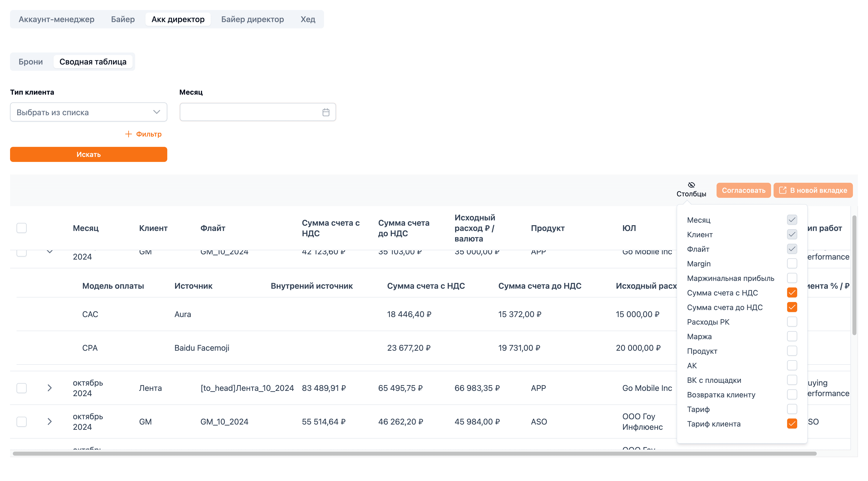
Task: Switch to the Байер директор tab
Action: click(x=252, y=19)
